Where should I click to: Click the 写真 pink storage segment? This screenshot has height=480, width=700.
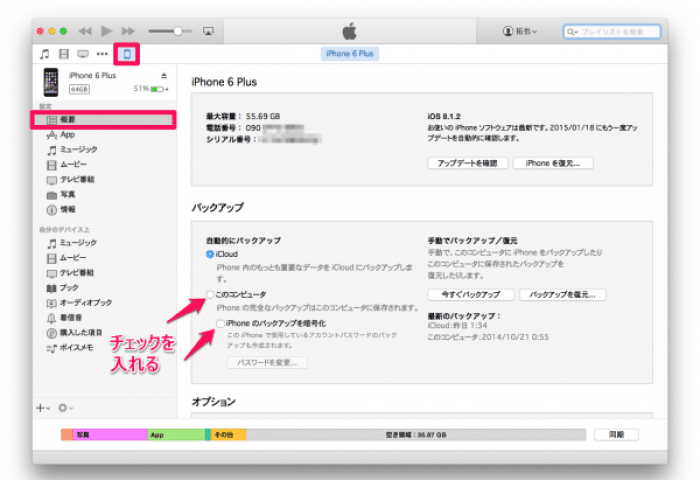tap(110, 435)
